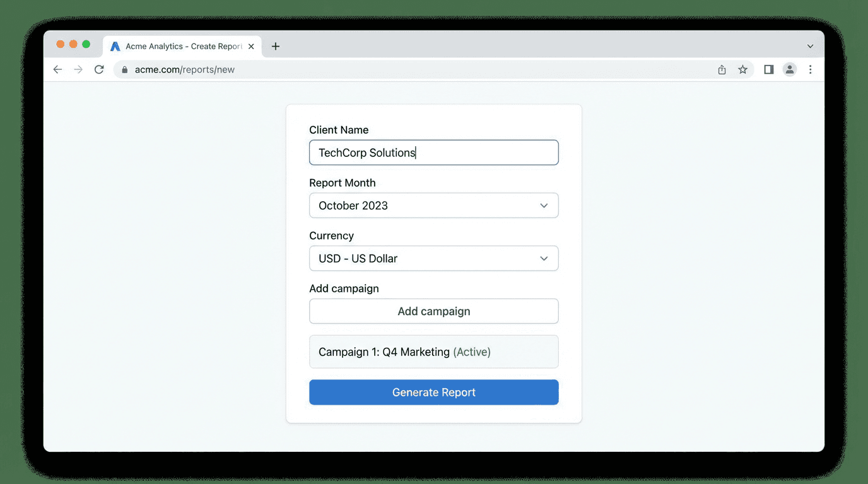868x484 pixels.
Task: Reload the page using the refresh icon
Action: coord(99,69)
